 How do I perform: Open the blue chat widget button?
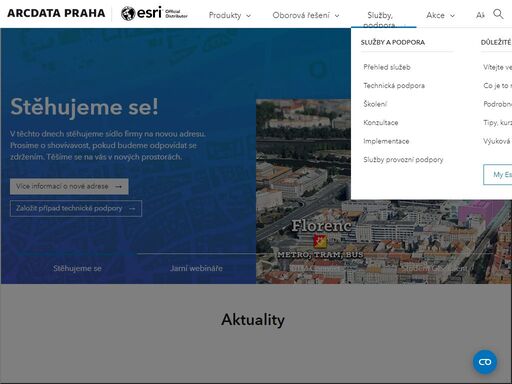click(x=485, y=362)
